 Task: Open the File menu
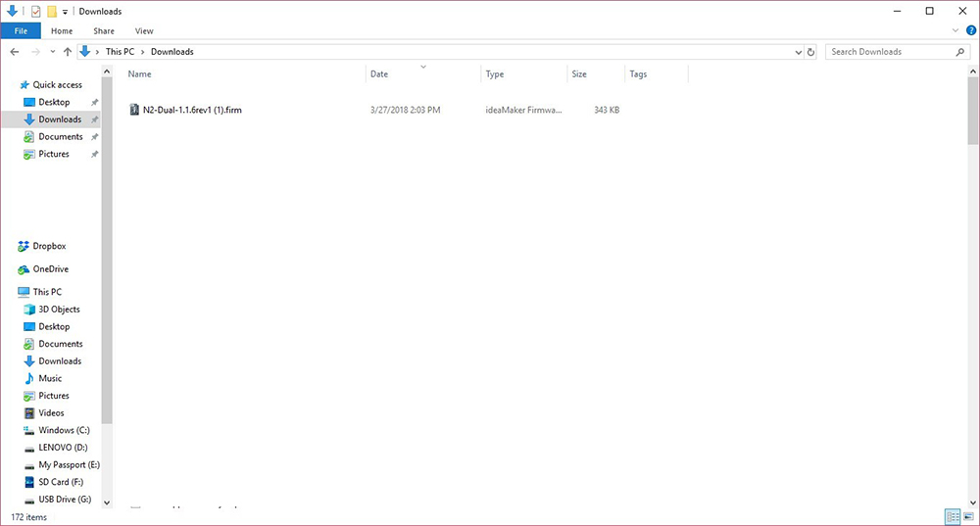tap(20, 31)
